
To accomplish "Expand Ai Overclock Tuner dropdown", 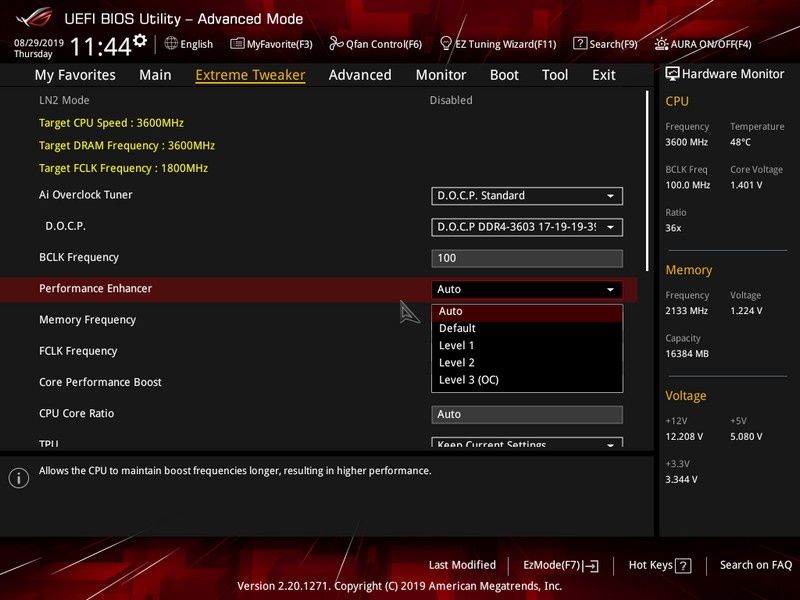I will click(527, 196).
